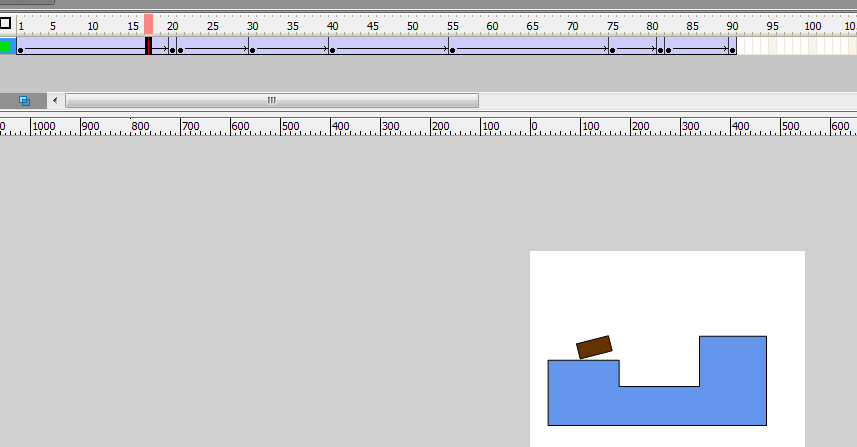Click frame number 25 on timeline ruler
The height and width of the screenshot is (447, 857).
(x=213, y=26)
